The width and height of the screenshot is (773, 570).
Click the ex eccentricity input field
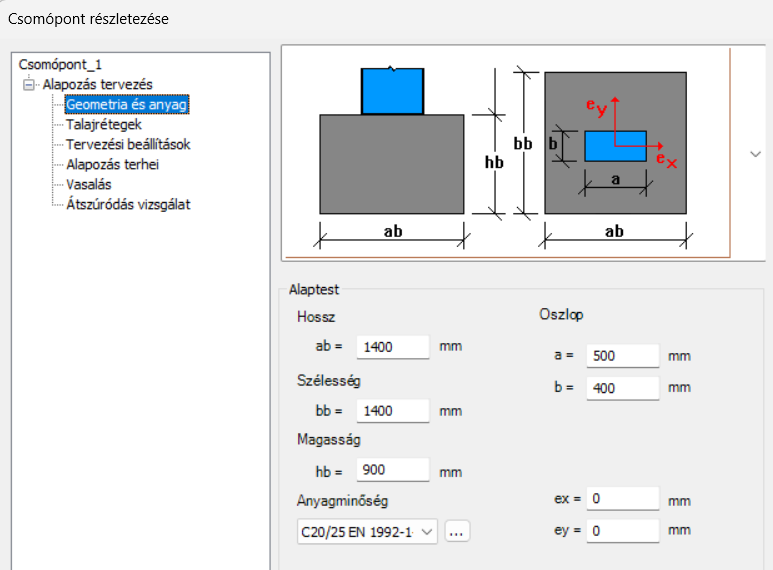coord(623,499)
